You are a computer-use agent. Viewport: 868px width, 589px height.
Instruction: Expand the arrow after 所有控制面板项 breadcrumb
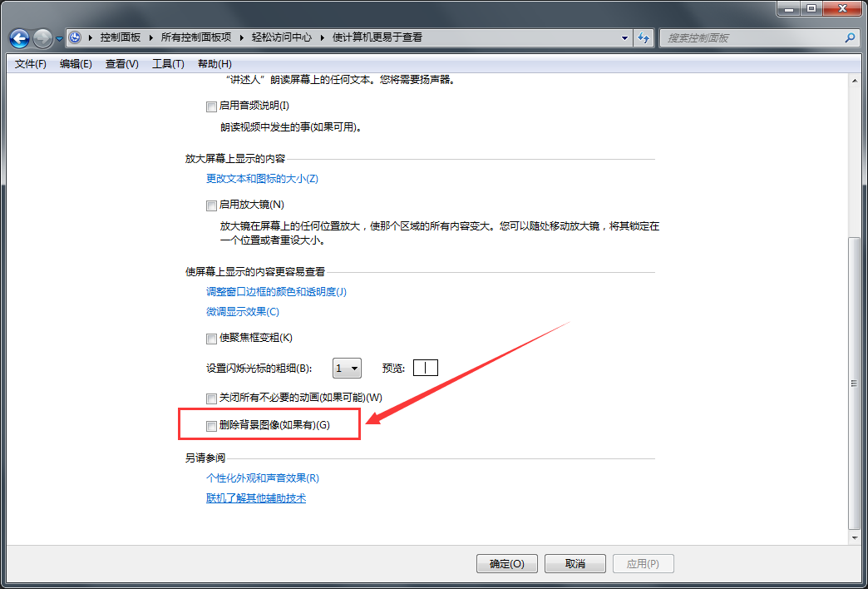(242, 37)
